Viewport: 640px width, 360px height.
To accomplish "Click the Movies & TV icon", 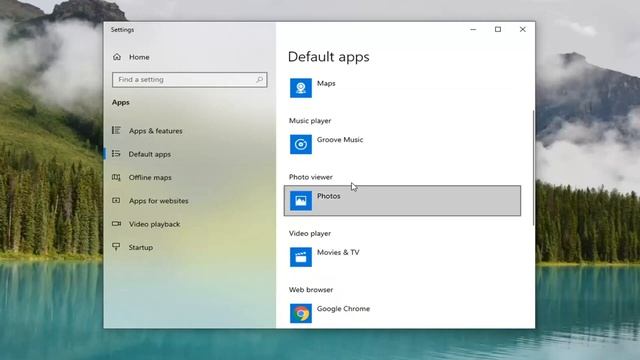I will click(301, 257).
